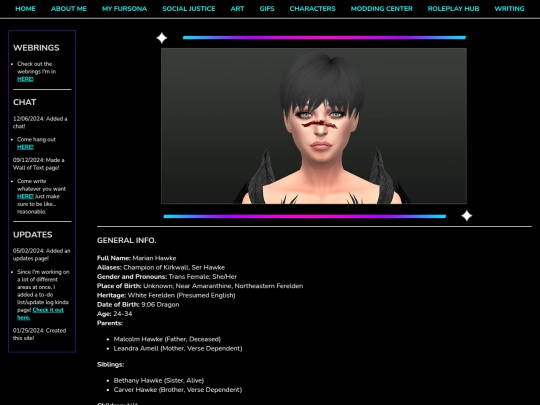Click the Place of Birth line
This screenshot has height=405, width=540.
click(x=200, y=286)
